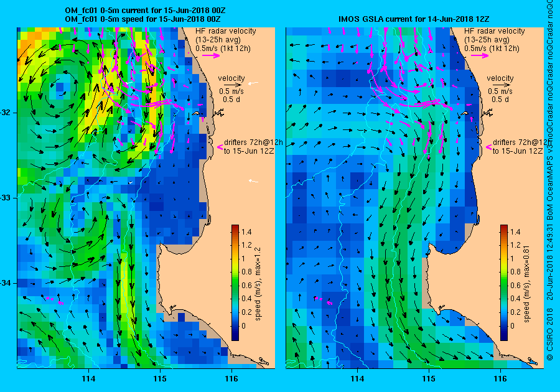Click '0.5 d' legend text on OM_fc01 map
This screenshot has height=392, width=560.
click(x=231, y=100)
